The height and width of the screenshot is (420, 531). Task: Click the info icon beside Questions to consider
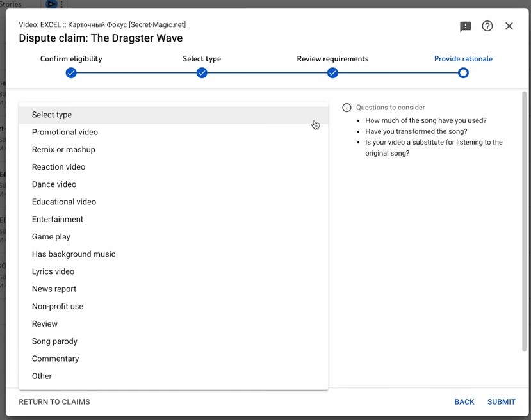347,108
